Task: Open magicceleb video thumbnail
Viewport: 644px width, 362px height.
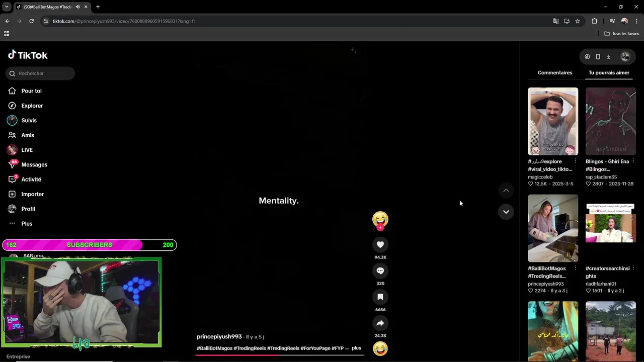Action: point(553,121)
